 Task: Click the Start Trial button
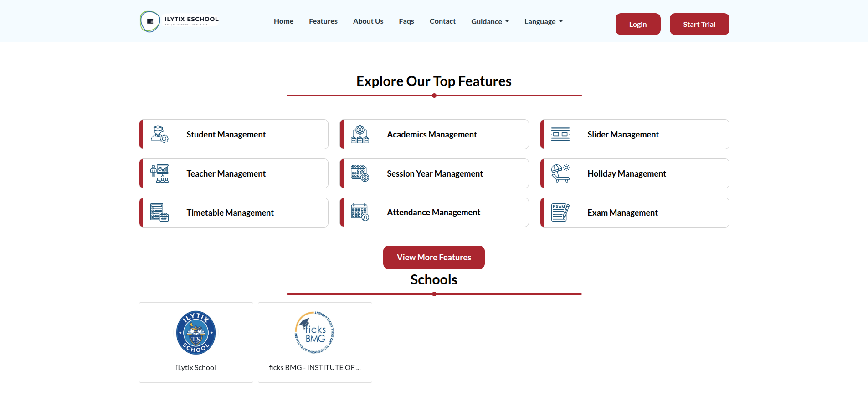tap(699, 24)
